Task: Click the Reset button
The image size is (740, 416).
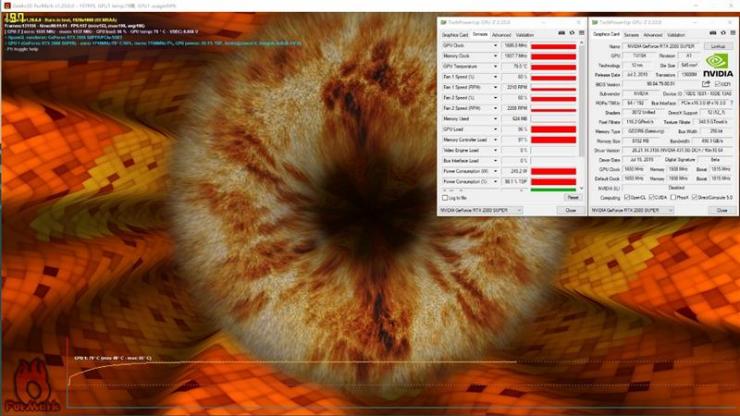Action: tap(572, 198)
